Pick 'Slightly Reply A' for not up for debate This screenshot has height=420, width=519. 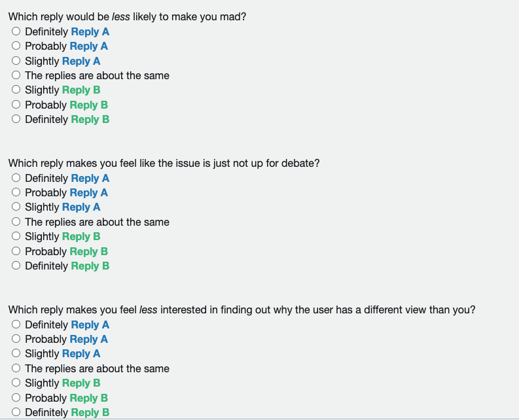(x=16, y=207)
